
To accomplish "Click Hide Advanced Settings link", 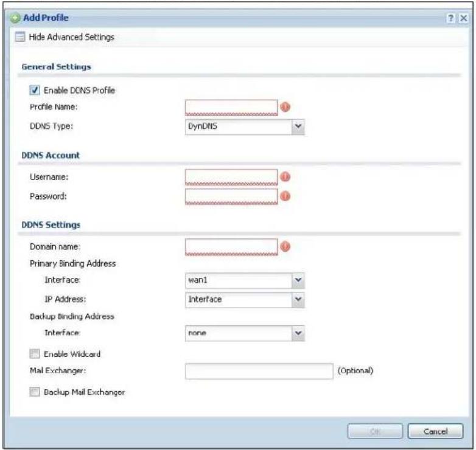I will [72, 37].
